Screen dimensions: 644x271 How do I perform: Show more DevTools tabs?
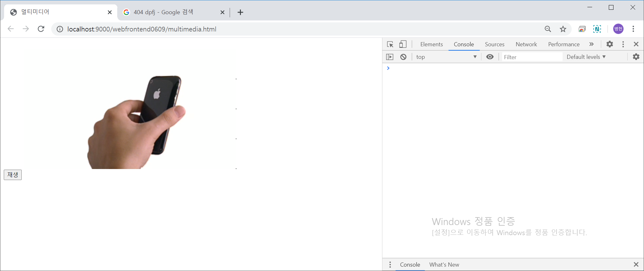click(x=591, y=44)
